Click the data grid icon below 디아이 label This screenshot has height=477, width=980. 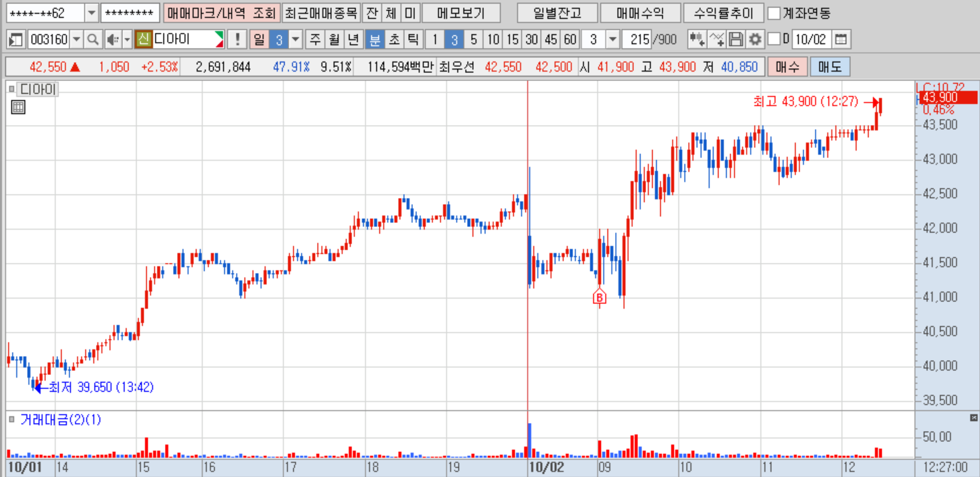[18, 107]
